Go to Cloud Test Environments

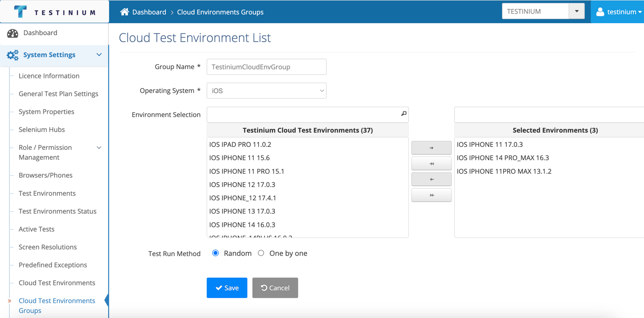pos(57,283)
